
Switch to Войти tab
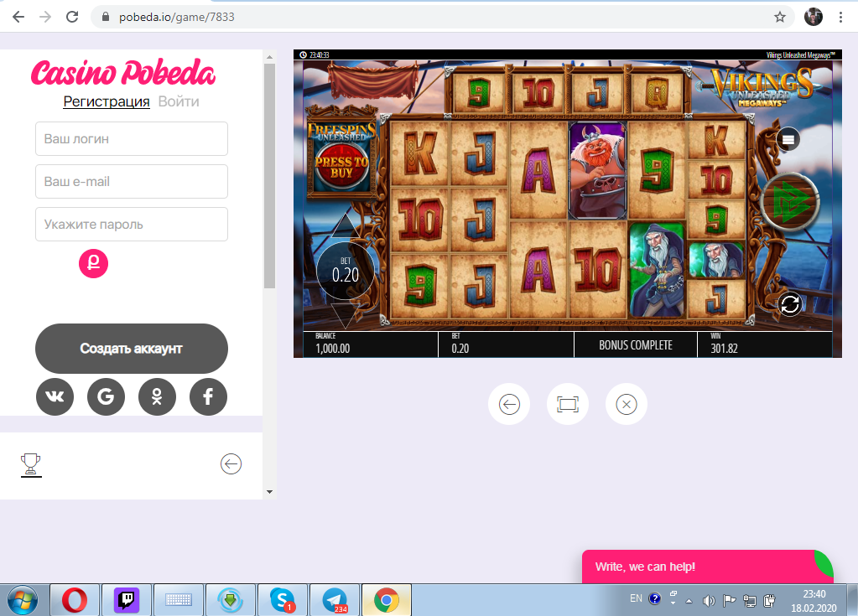point(179,101)
